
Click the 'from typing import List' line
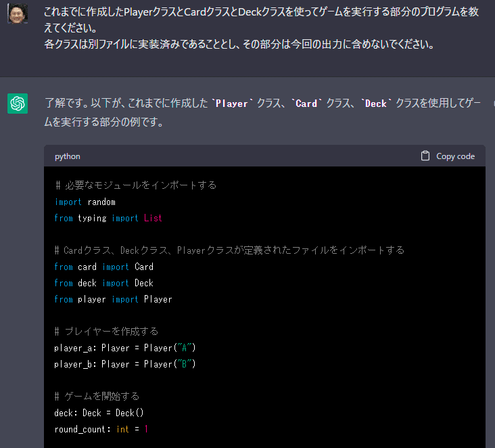point(108,218)
